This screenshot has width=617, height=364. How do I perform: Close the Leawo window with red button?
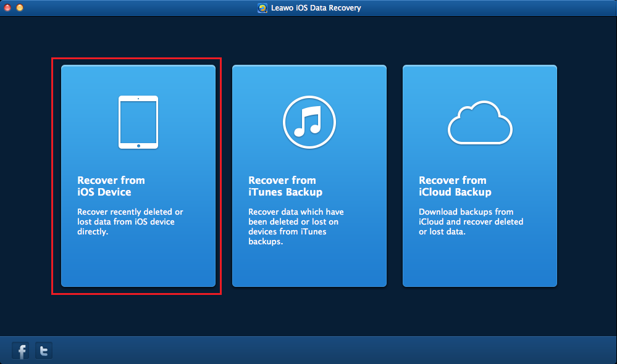click(x=7, y=8)
